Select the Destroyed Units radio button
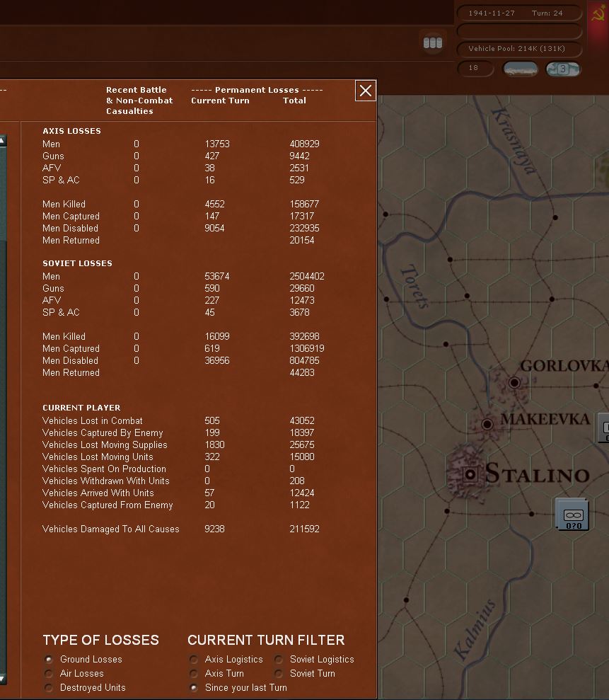Viewport: 609px width, 700px height. [x=49, y=688]
